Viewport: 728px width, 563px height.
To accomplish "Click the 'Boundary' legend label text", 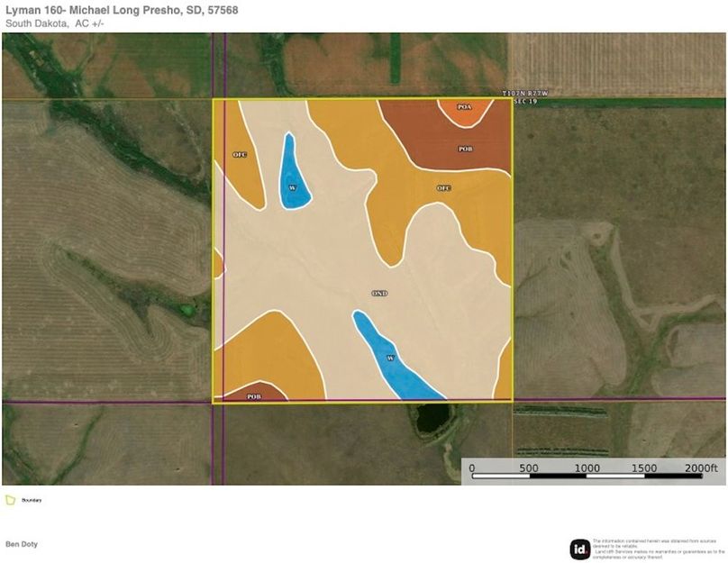I will 32,500.
